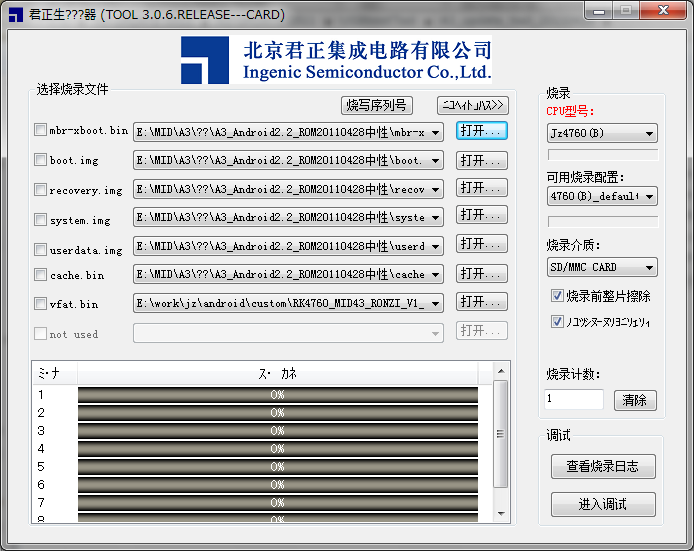Expand the vfat.bin path dropdown
The width and height of the screenshot is (694, 551).
[x=436, y=303]
